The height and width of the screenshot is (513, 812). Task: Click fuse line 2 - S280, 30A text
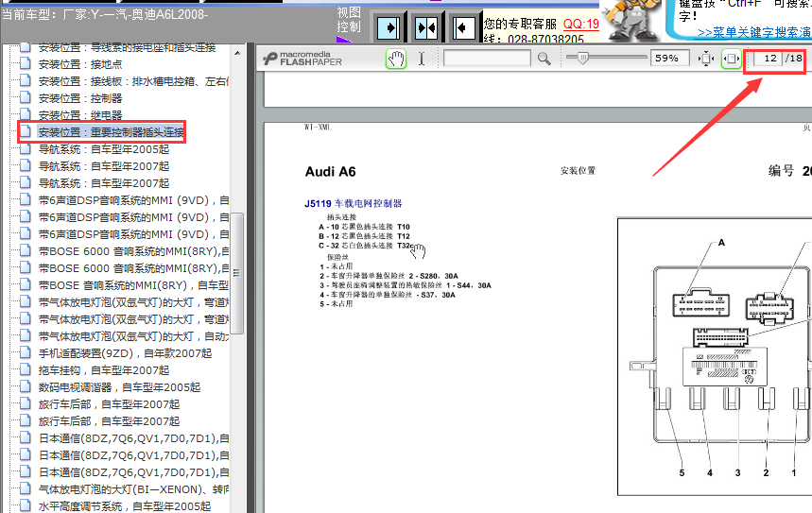coord(389,276)
